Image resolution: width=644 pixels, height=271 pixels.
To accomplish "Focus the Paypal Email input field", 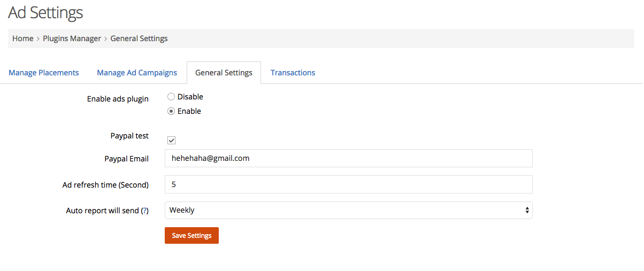I will tap(349, 158).
